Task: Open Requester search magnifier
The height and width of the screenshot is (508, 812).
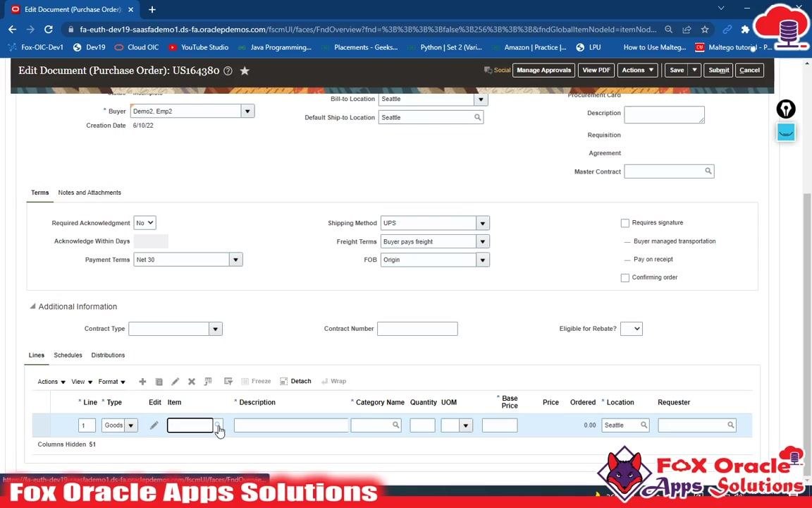Action: pos(731,425)
